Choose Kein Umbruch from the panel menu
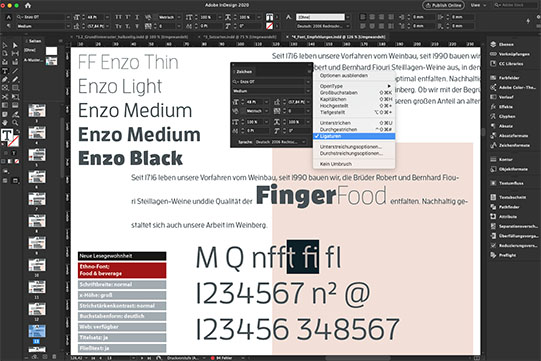Image resolution: width=541 pixels, height=361 pixels. [354, 164]
